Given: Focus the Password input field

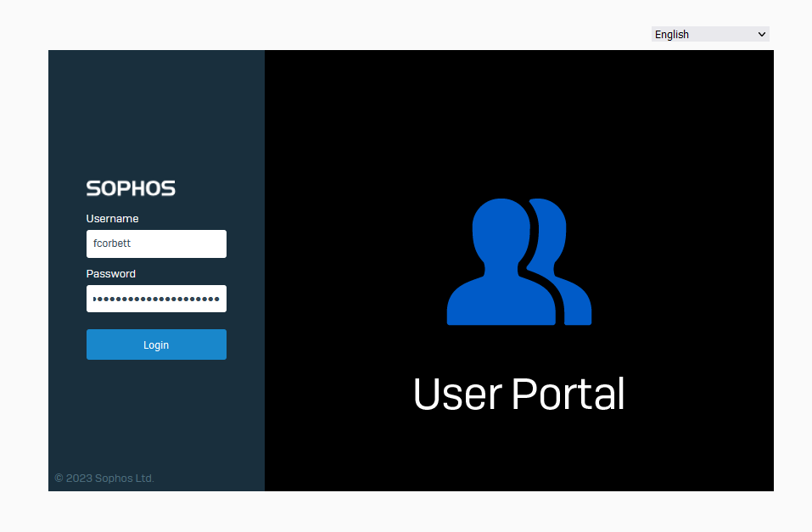Looking at the screenshot, I should click(156, 299).
